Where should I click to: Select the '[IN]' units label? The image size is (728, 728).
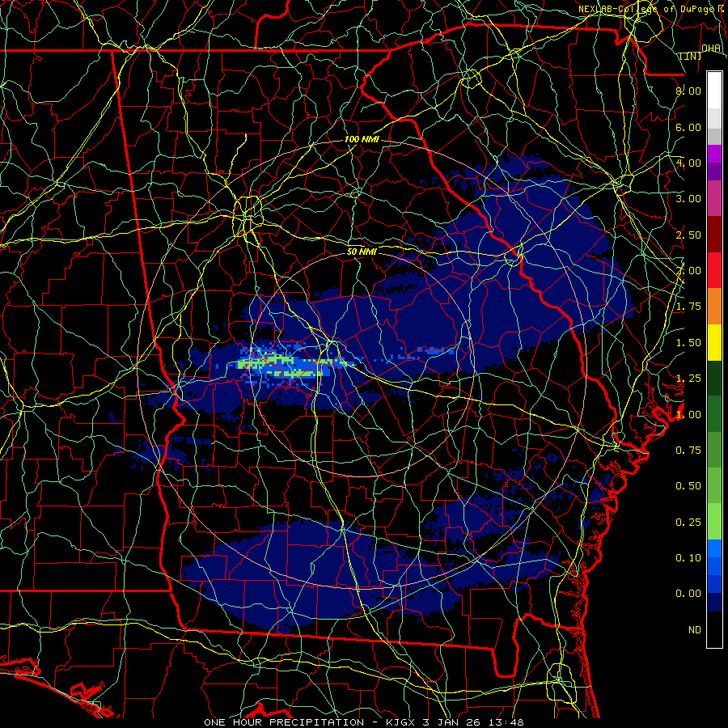click(691, 56)
